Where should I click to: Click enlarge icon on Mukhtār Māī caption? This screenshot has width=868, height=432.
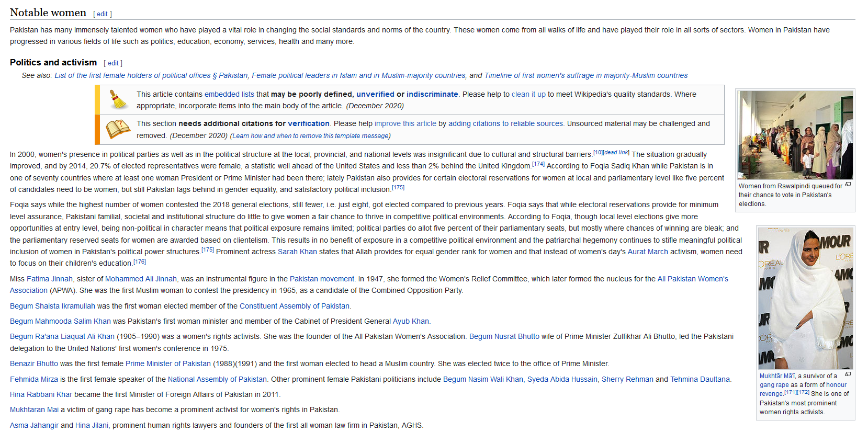click(x=848, y=374)
